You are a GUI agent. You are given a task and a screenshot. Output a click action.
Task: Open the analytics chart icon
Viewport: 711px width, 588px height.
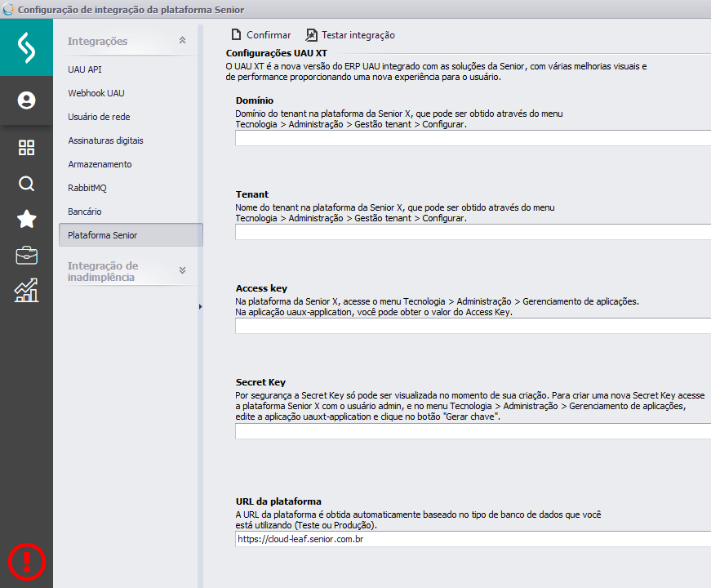pos(26,291)
